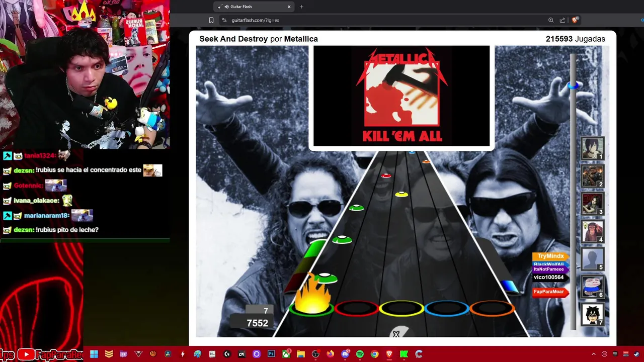Select rank 2 player avatar
The image size is (644, 362).
(x=592, y=176)
